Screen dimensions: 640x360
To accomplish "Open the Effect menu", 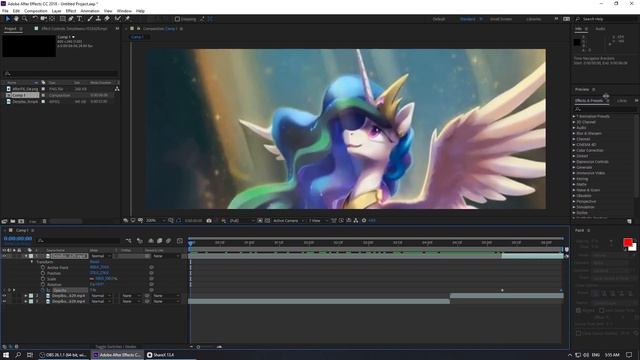I will (x=71, y=11).
